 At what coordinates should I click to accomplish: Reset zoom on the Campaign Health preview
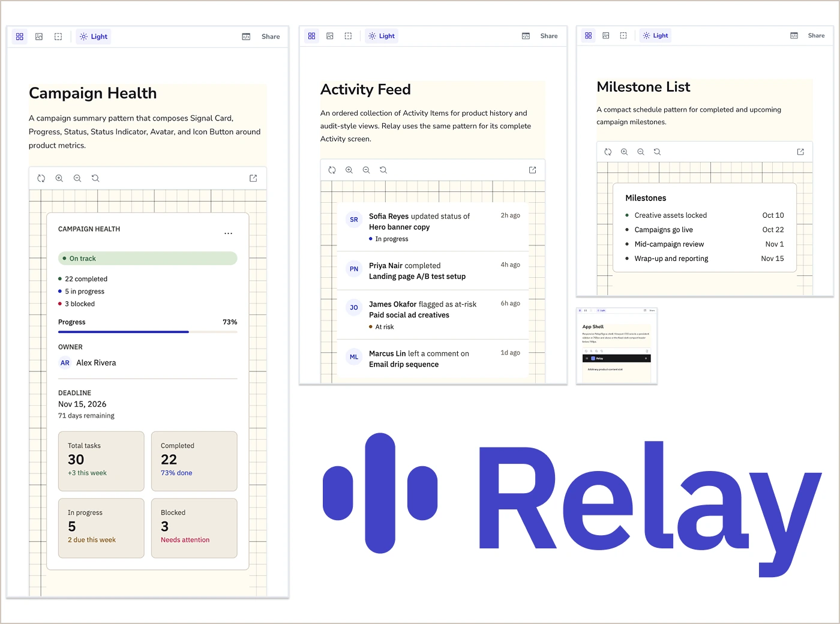click(x=95, y=178)
